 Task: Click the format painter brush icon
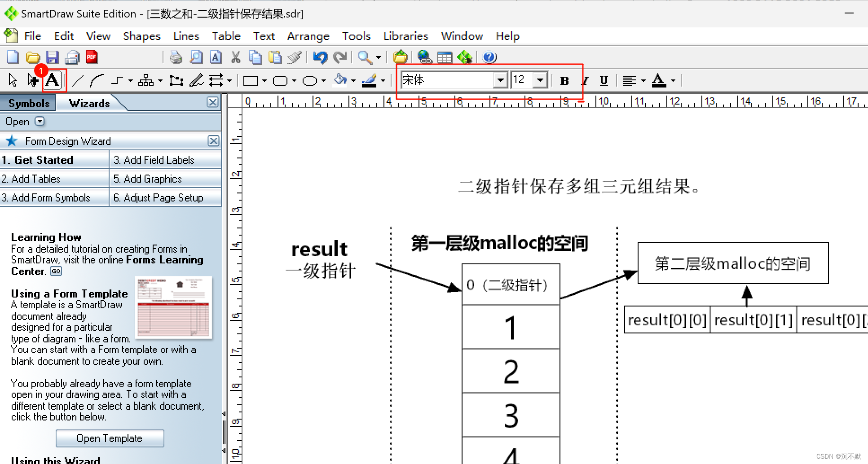(295, 57)
